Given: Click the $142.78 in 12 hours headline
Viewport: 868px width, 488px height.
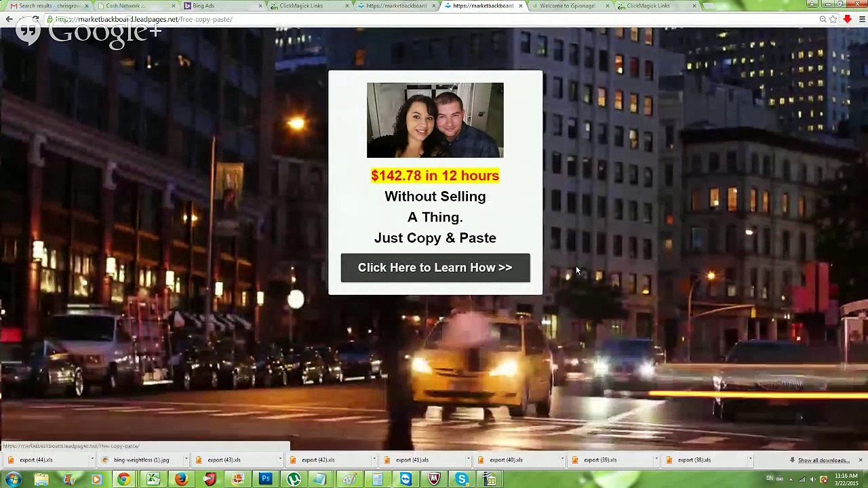Looking at the screenshot, I should [435, 176].
